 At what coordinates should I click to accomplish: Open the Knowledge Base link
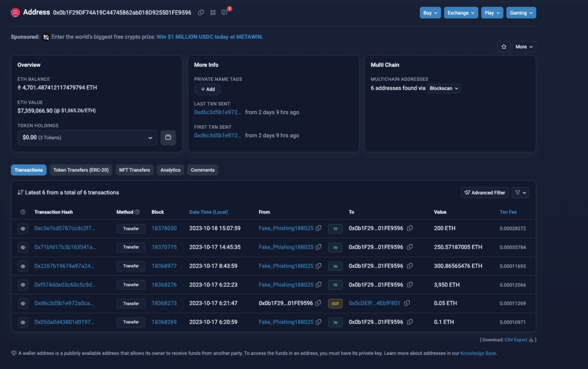[478, 353]
